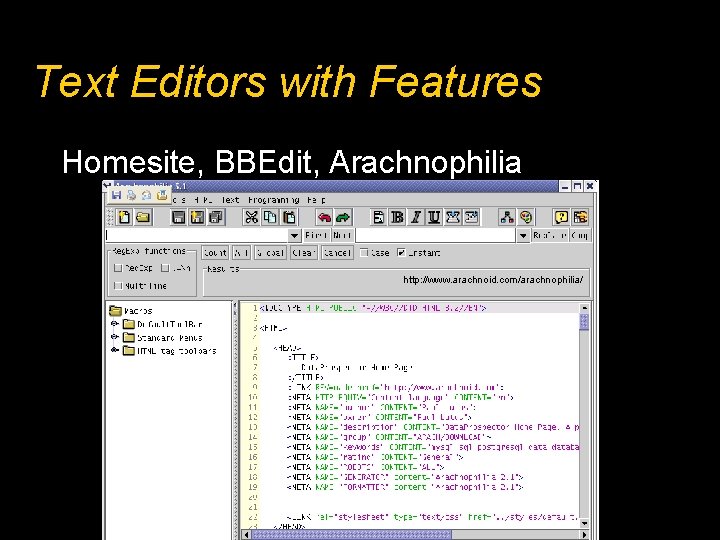The width and height of the screenshot is (720, 540).
Task: Click the Replace button
Action: 550,235
